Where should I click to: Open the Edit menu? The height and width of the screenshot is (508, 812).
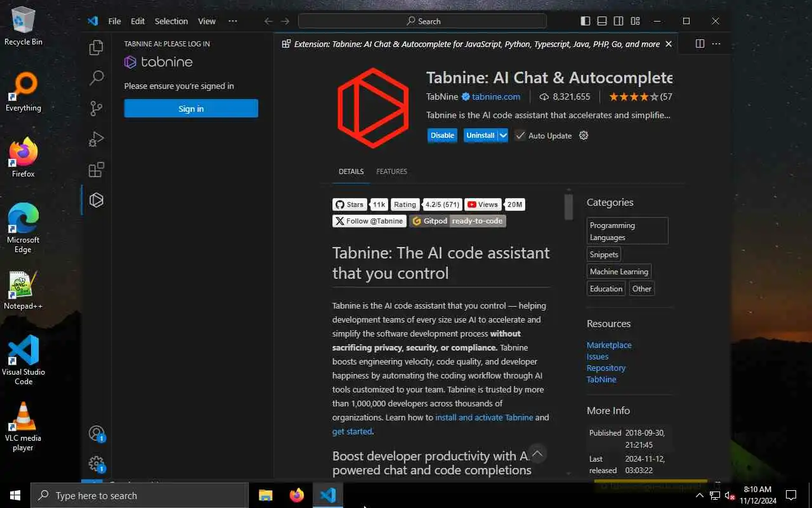pyautogui.click(x=138, y=21)
